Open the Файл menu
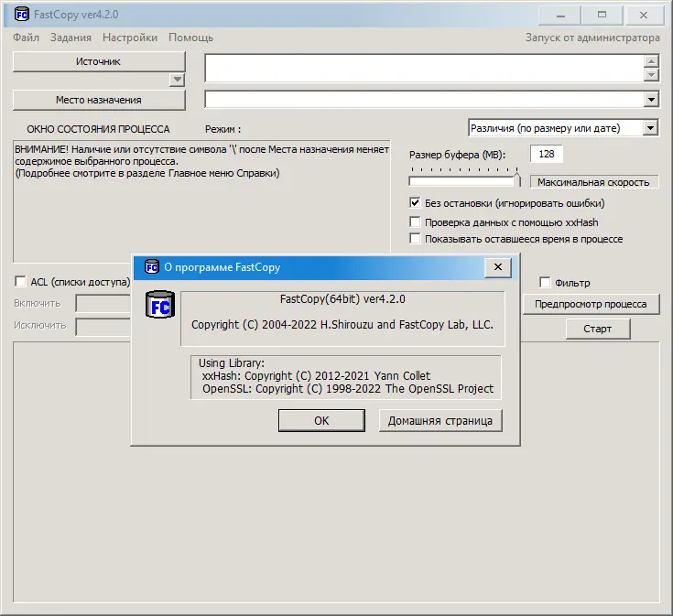 click(x=27, y=38)
